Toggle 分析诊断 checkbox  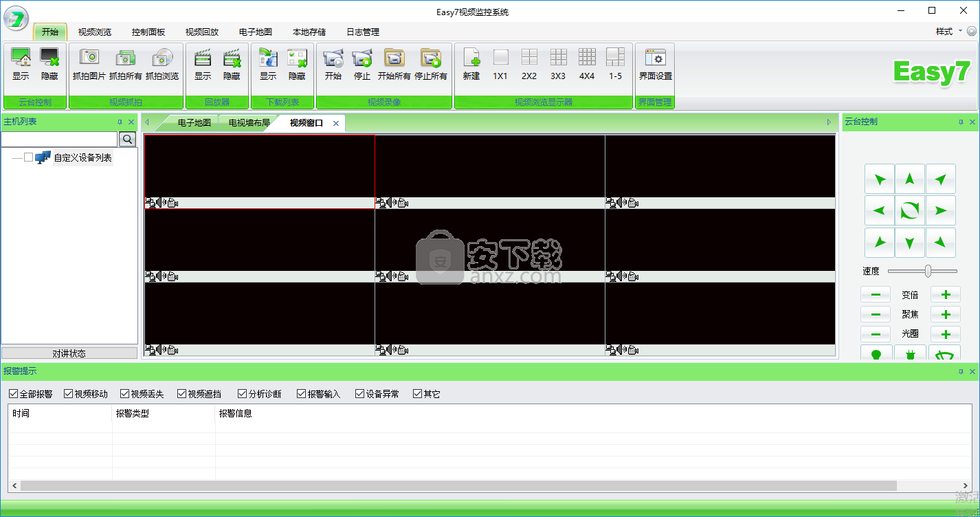pos(242,394)
